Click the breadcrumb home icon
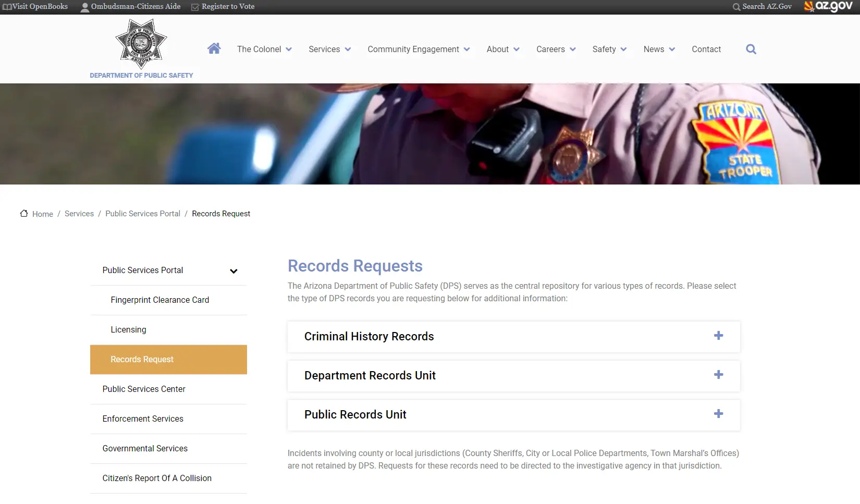 pos(24,213)
